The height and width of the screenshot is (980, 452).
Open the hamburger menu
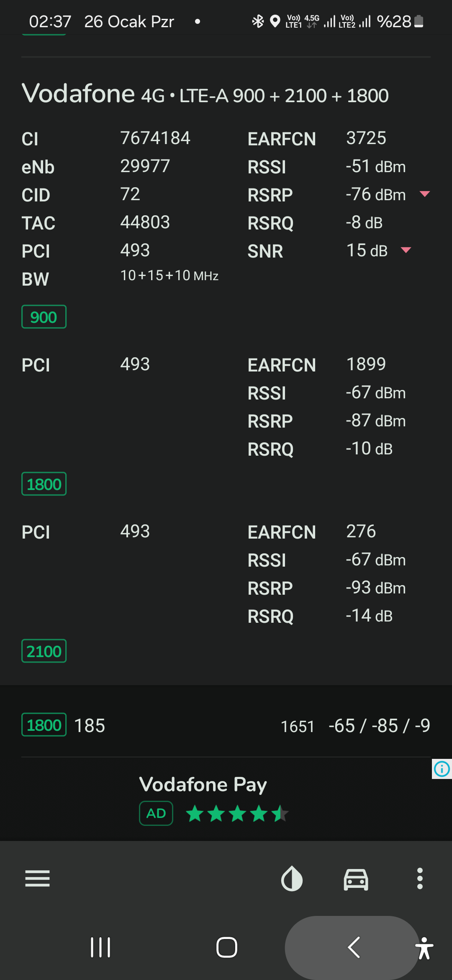(x=37, y=878)
